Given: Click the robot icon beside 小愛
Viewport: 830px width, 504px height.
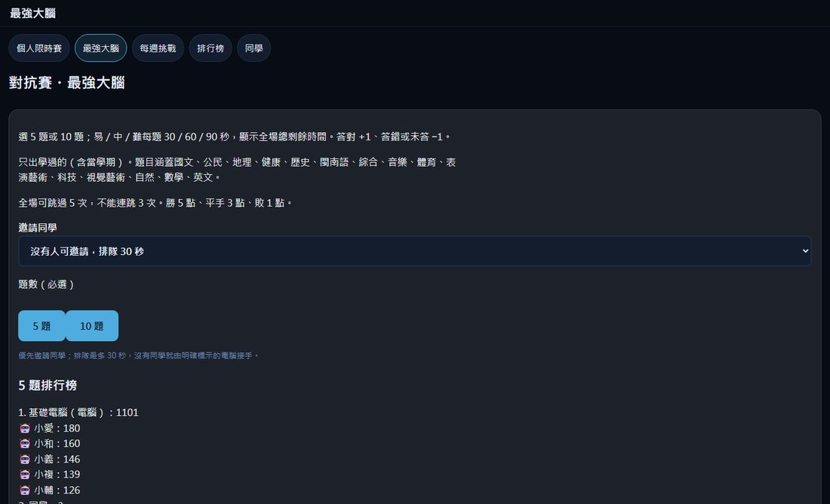Looking at the screenshot, I should 24,429.
